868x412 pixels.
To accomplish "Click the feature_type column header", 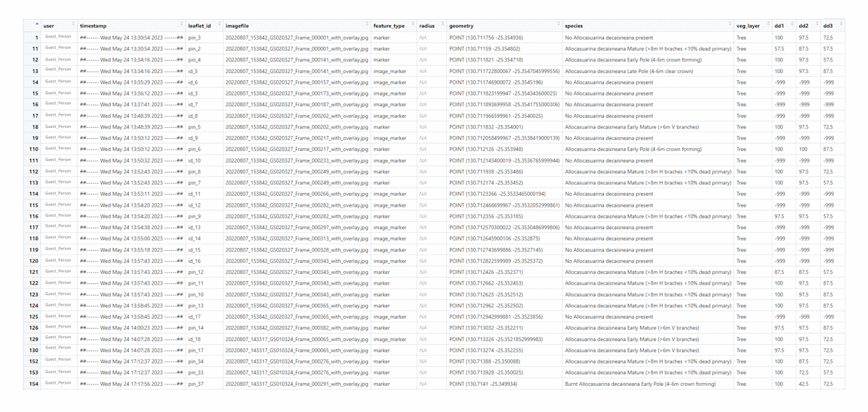I will point(389,26).
